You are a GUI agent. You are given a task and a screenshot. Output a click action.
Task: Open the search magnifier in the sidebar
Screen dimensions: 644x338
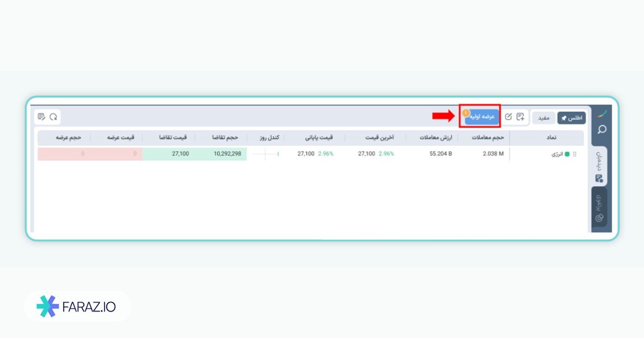point(602,129)
